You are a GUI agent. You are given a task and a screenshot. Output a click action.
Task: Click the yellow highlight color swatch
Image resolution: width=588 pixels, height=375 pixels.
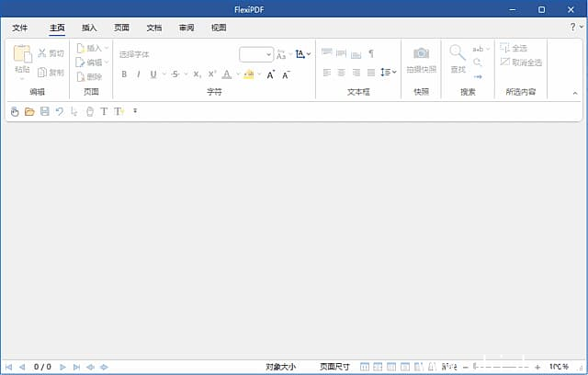point(249,74)
